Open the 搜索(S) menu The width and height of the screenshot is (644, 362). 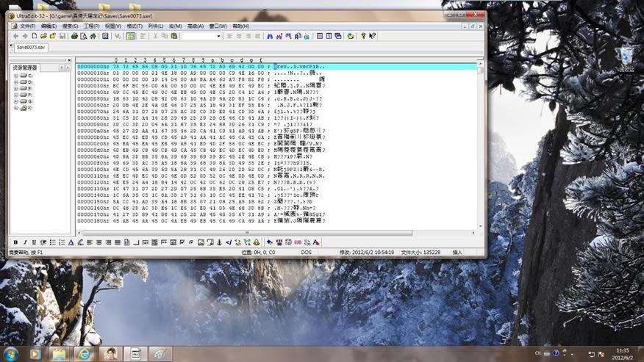[70, 26]
